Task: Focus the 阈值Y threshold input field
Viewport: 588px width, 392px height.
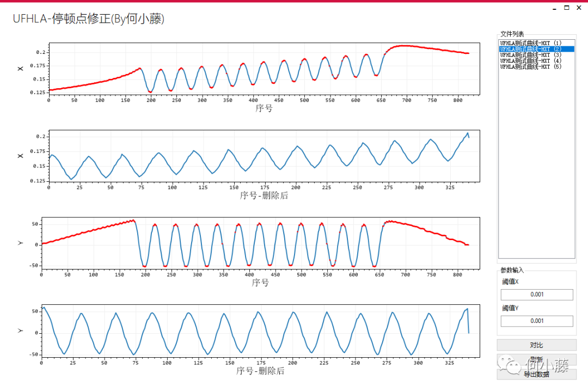Action: 537,321
